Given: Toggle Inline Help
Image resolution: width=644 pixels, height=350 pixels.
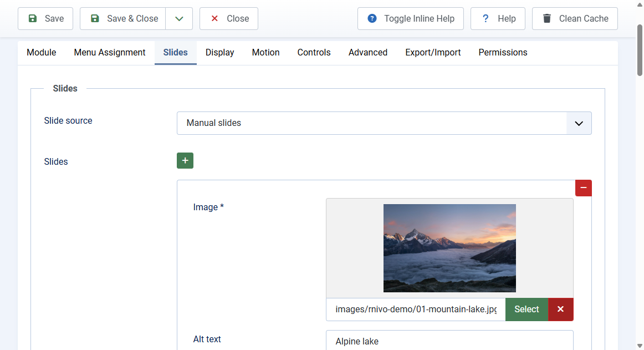Looking at the screenshot, I should click(x=410, y=18).
